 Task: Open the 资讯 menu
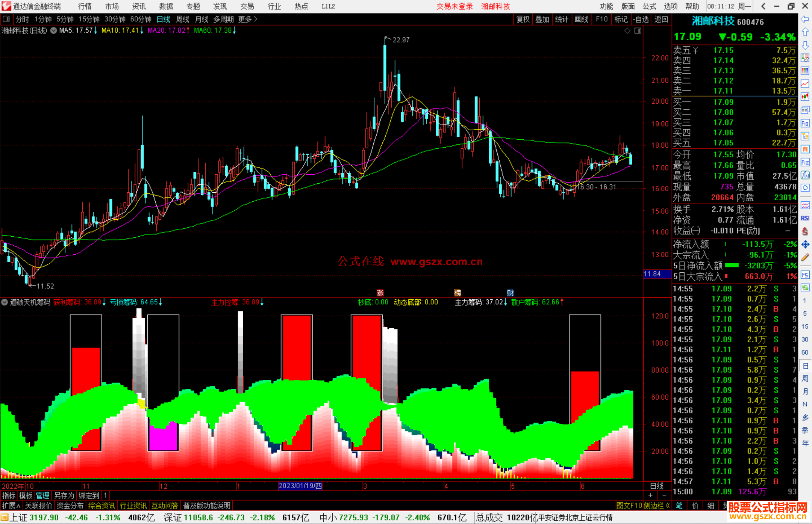click(x=139, y=6)
